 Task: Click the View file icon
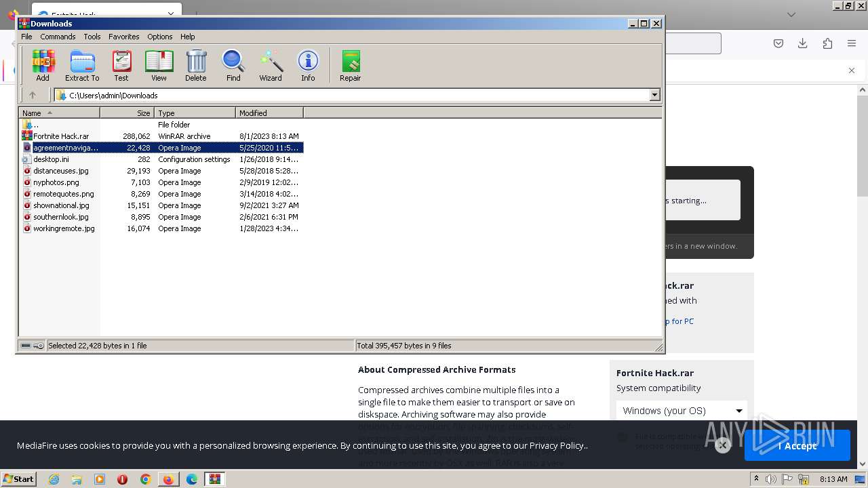(x=159, y=66)
